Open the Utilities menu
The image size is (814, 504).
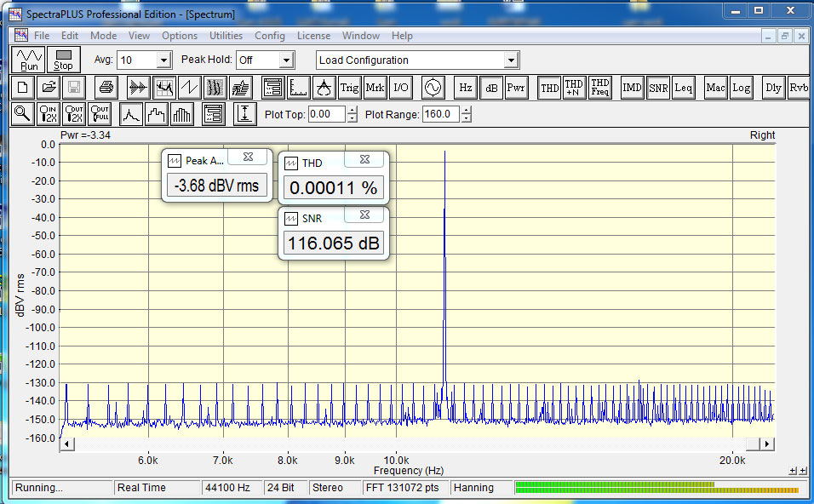pyautogui.click(x=226, y=36)
